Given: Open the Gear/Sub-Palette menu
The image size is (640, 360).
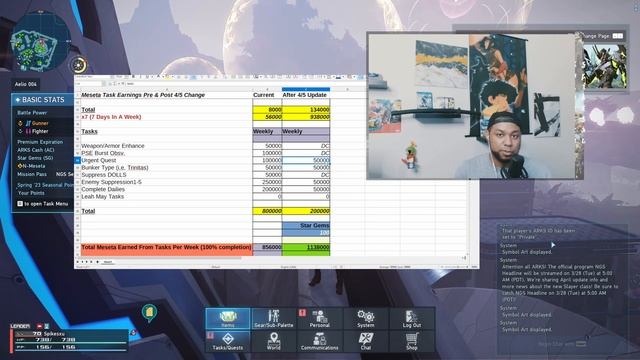Looking at the screenshot, I should coord(273,318).
